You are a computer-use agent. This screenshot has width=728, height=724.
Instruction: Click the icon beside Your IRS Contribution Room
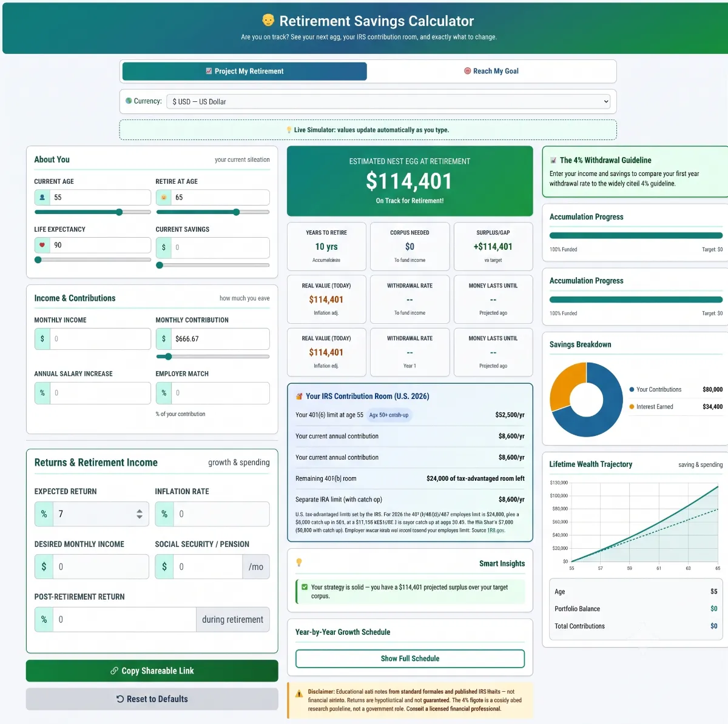299,396
